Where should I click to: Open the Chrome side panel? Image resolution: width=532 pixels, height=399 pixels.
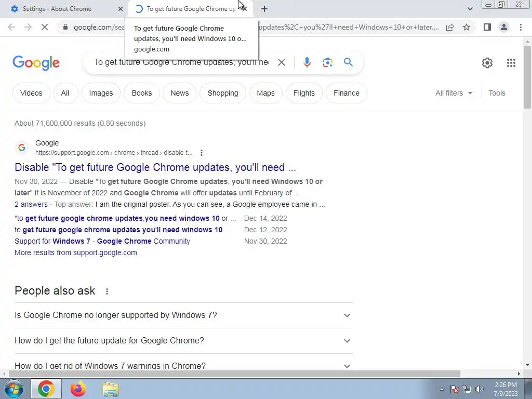pyautogui.click(x=487, y=27)
